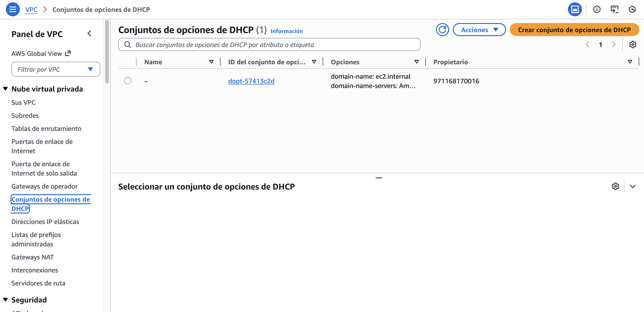Open Gateways NAT sidebar item
The width and height of the screenshot is (644, 312).
[x=32, y=257]
